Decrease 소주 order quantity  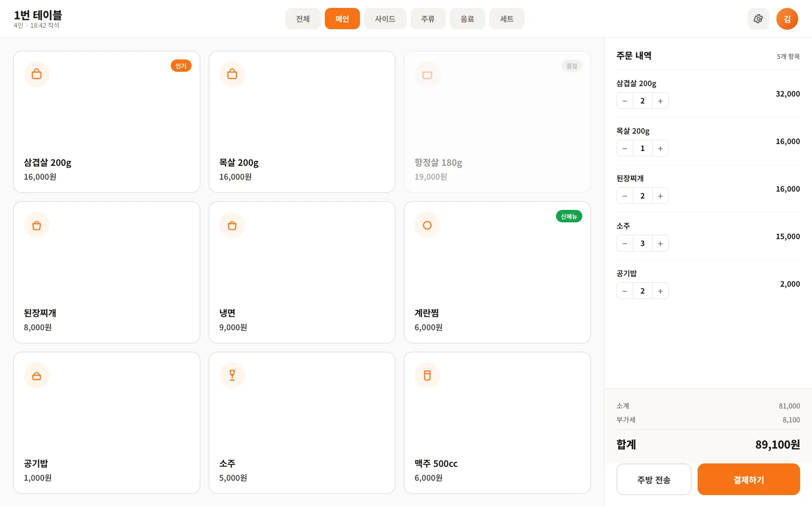coord(625,244)
